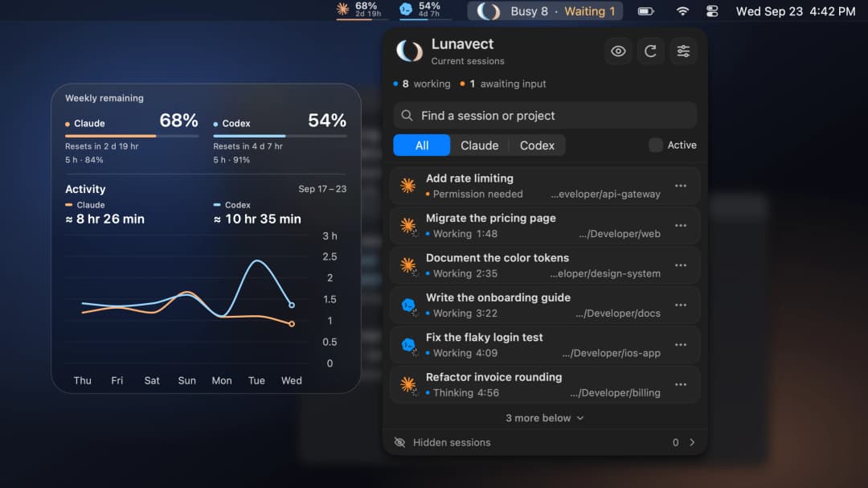Click the Claude icon on Document the color tokens
Image resolution: width=868 pixels, height=488 pixels.
point(408,265)
